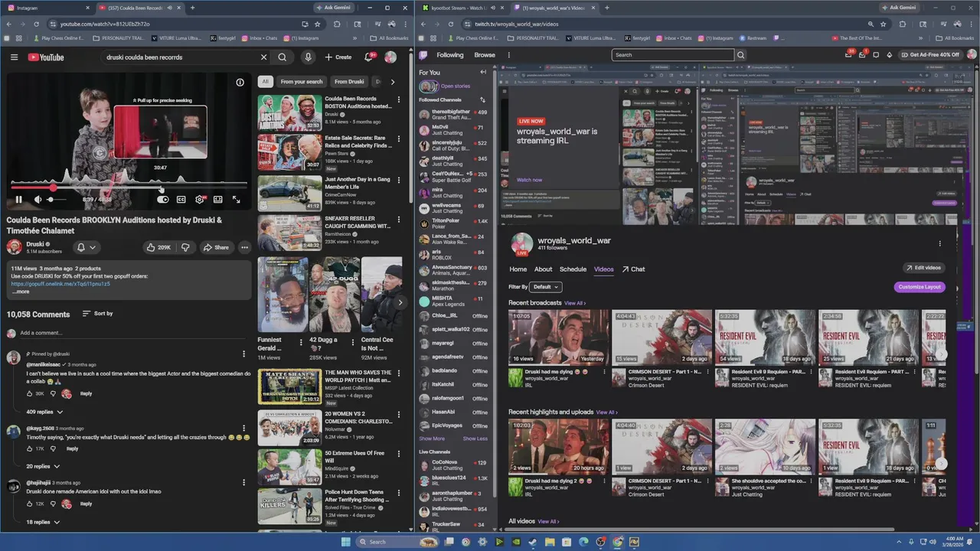Click 'Get Ad-Free 40% Off' button
The width and height of the screenshot is (980, 551).
pos(929,55)
